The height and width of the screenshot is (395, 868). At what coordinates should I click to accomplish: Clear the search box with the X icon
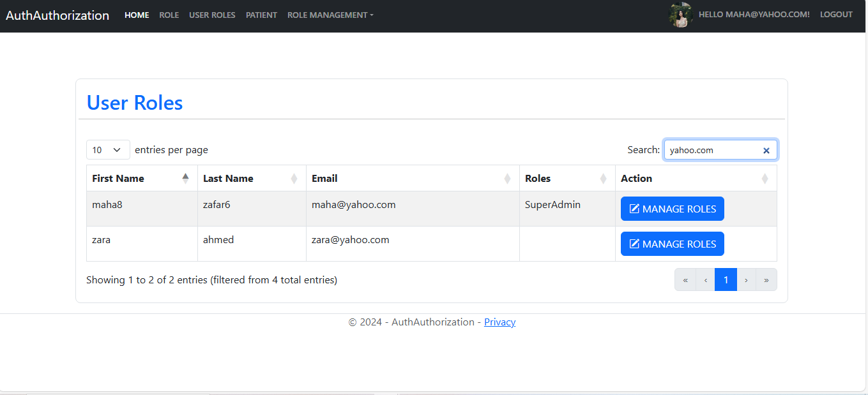[766, 151]
